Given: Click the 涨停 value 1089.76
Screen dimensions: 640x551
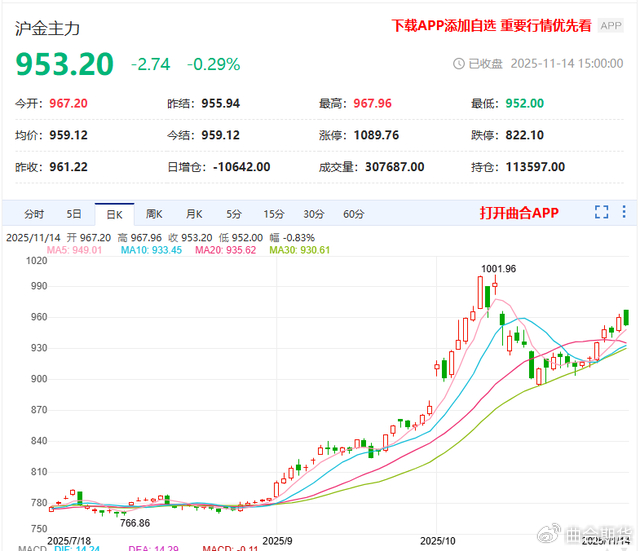Looking at the screenshot, I should click(x=376, y=135).
